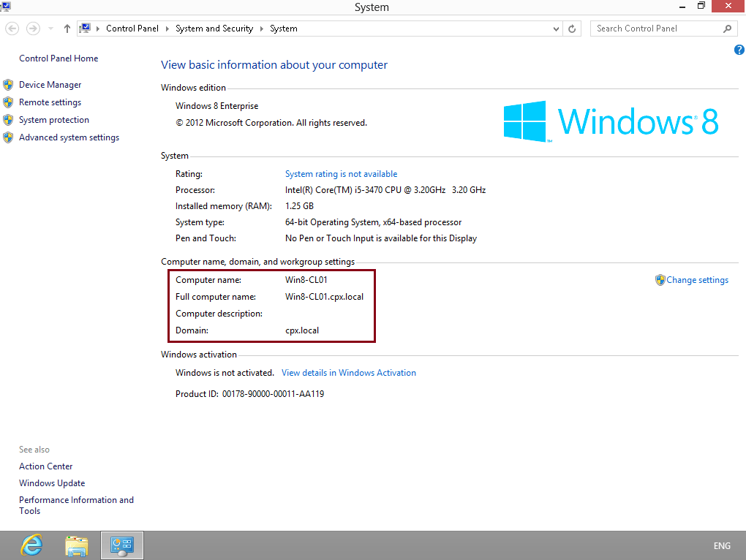Image resolution: width=746 pixels, height=560 pixels.
Task: Launch Internet Explorer from the taskbar
Action: point(32,545)
